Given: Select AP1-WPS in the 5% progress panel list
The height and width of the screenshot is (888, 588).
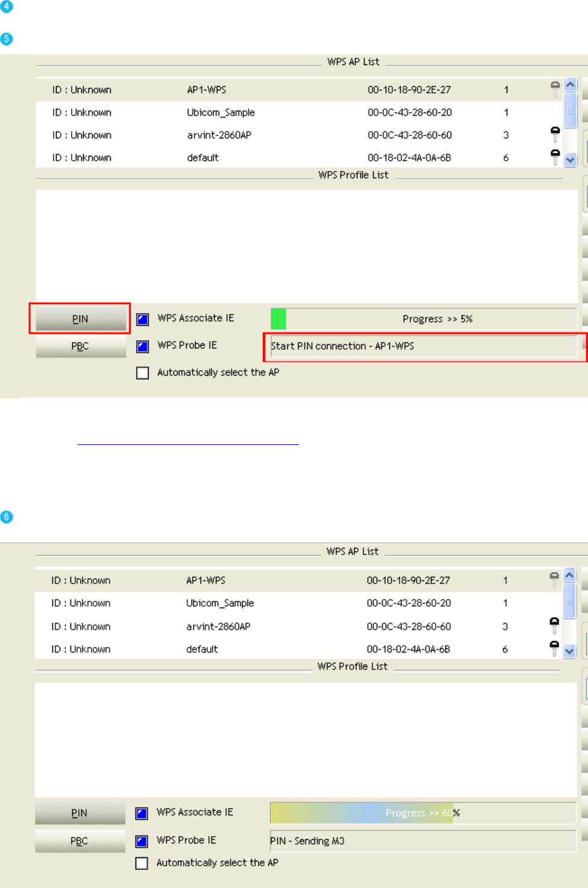Looking at the screenshot, I should tap(206, 90).
